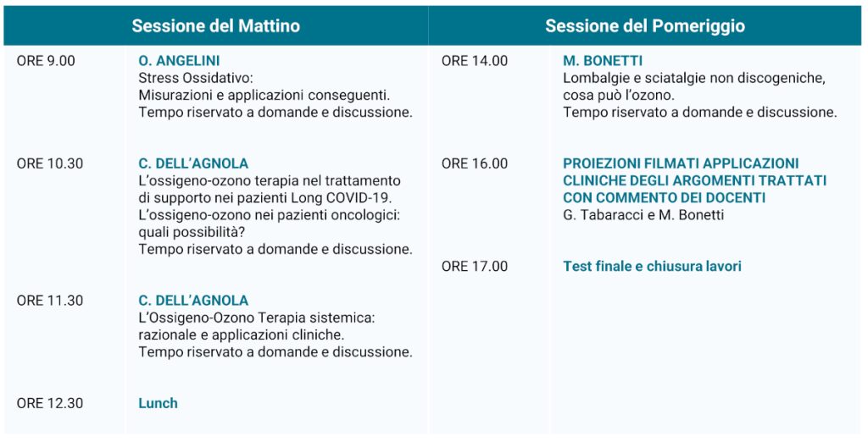Click the M. BONETTI speaker title
The image size is (868, 442).
click(602, 61)
